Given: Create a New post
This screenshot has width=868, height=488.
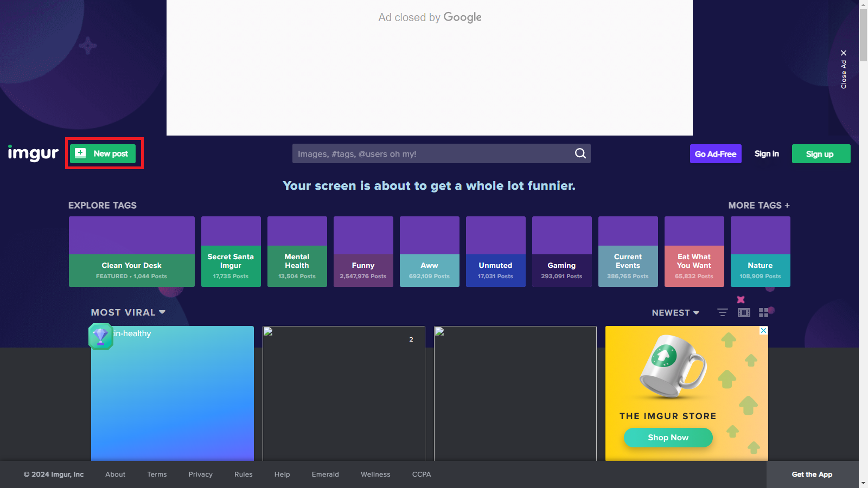Looking at the screenshot, I should point(103,153).
